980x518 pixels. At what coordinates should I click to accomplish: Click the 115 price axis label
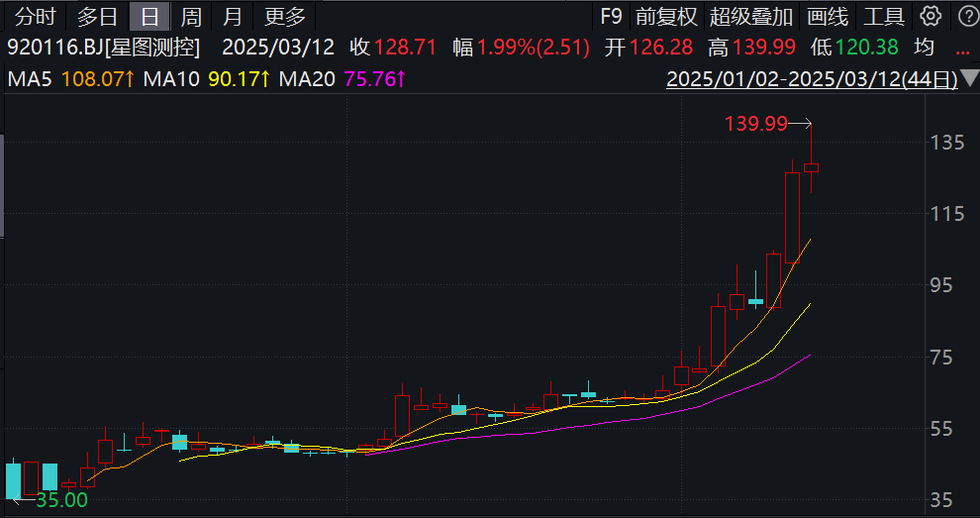(x=947, y=214)
